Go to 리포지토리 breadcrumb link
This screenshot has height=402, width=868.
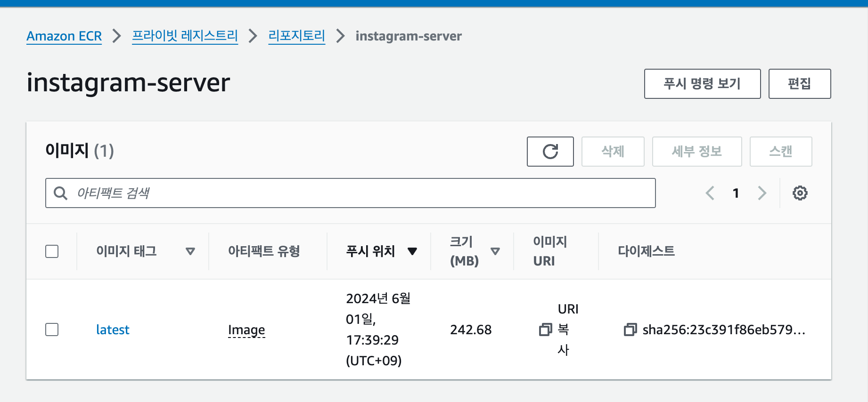(x=296, y=36)
